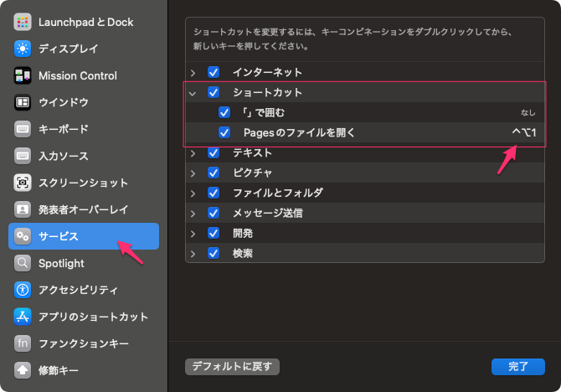The width and height of the screenshot is (561, 392).
Task: Toggle Pagesのファイルを開く checkbox
Action: coord(224,132)
